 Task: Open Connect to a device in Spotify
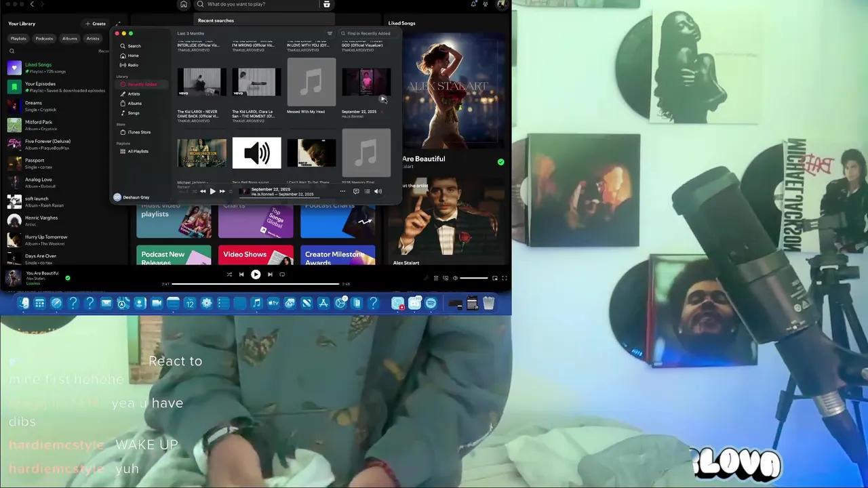(445, 278)
